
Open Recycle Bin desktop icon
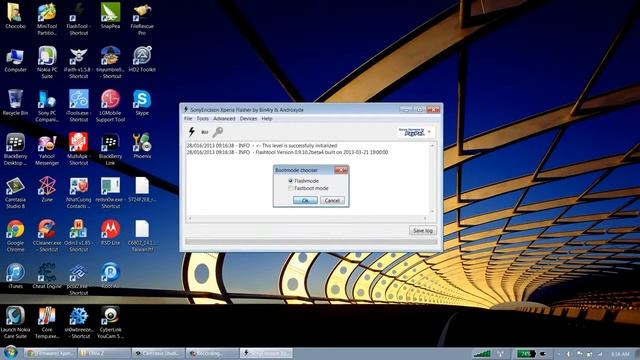click(x=15, y=103)
